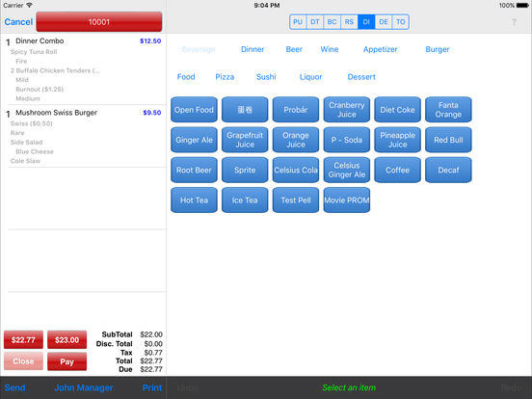Tap the $23.00 quick cash button
The image size is (532, 399).
(x=66, y=339)
